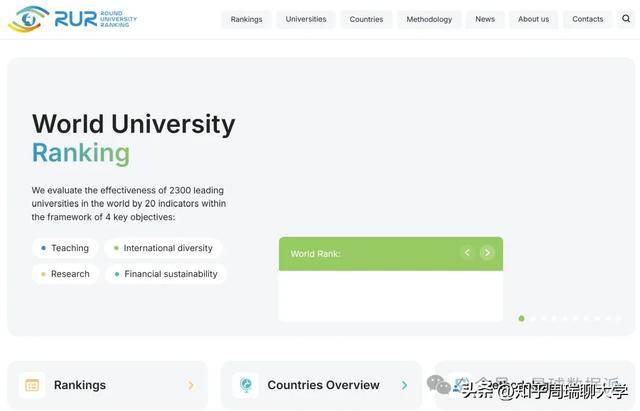The image size is (640, 411).
Task: Select the Teaching objective tag
Action: (x=65, y=248)
